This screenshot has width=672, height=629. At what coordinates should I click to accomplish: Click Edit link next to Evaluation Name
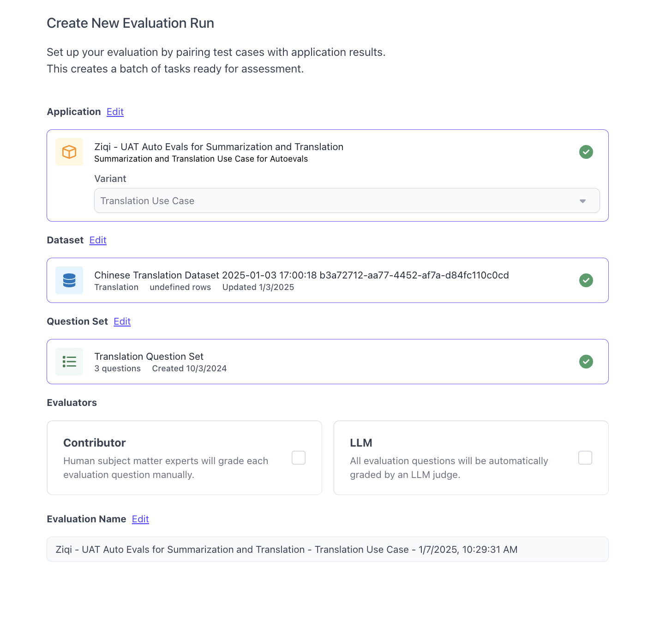pyautogui.click(x=140, y=519)
